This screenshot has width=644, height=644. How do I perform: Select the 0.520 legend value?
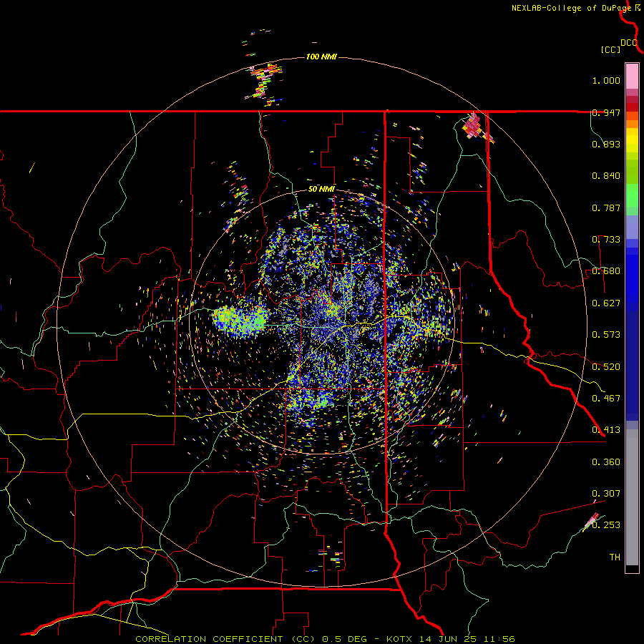[x=606, y=367]
